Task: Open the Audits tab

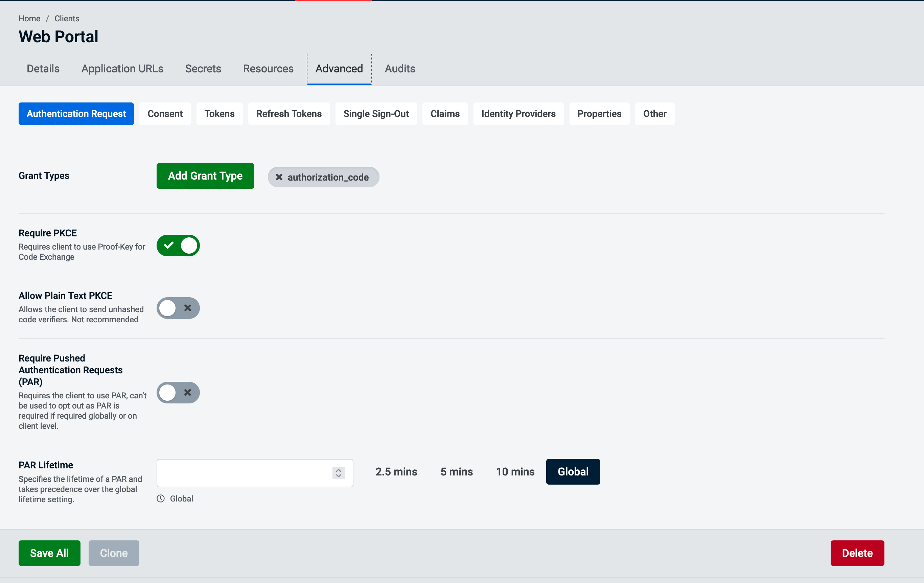Action: [x=400, y=68]
